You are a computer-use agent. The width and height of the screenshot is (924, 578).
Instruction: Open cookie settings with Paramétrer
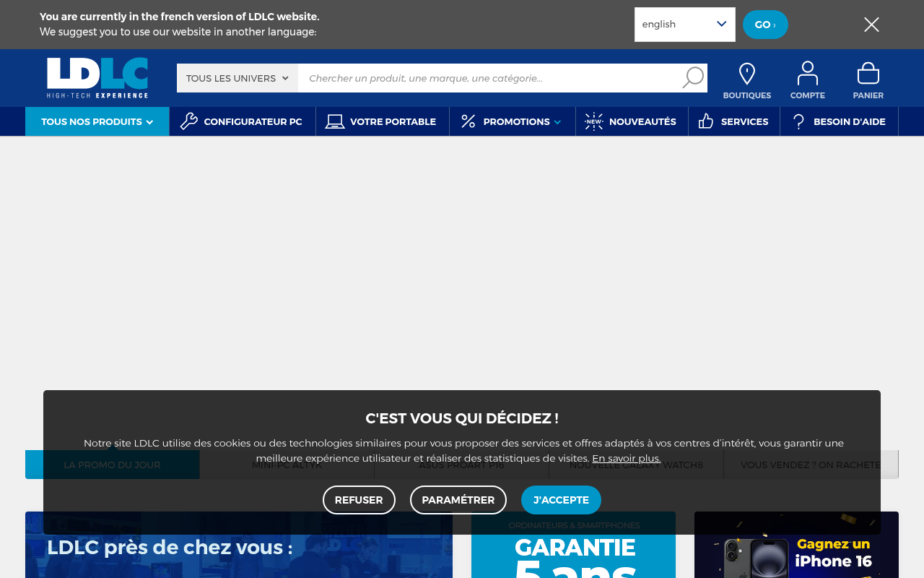pos(458,500)
